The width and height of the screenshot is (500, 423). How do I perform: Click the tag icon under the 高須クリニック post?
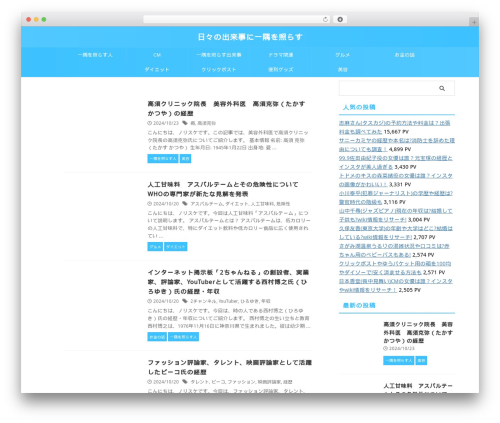[x=185, y=123]
